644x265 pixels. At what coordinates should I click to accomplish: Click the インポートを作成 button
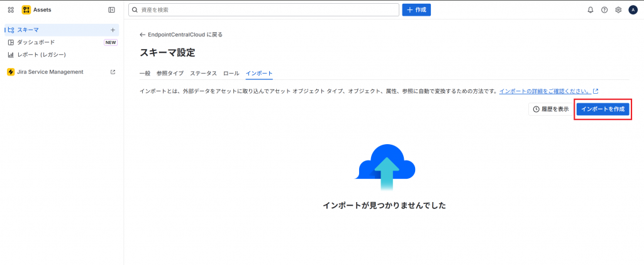tap(603, 110)
